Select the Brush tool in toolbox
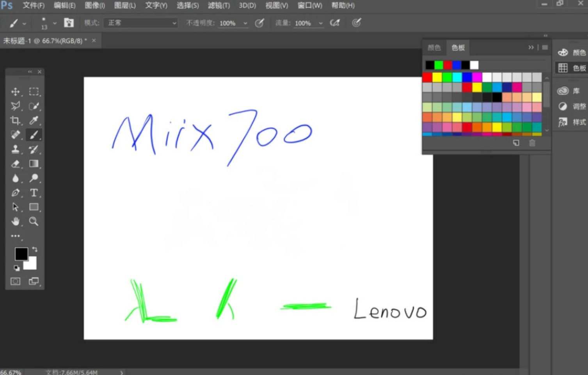Screen dimensions: 588x375 34,135
